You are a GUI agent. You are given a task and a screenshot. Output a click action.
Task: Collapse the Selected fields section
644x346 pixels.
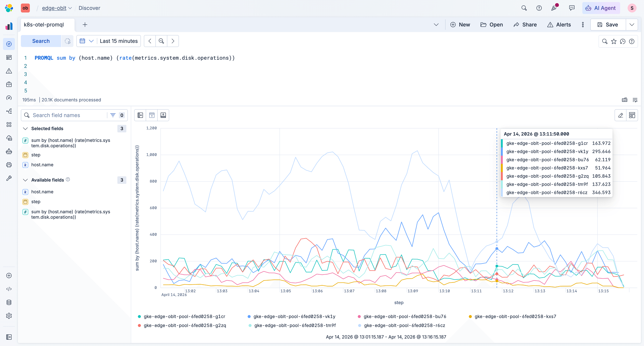25,129
